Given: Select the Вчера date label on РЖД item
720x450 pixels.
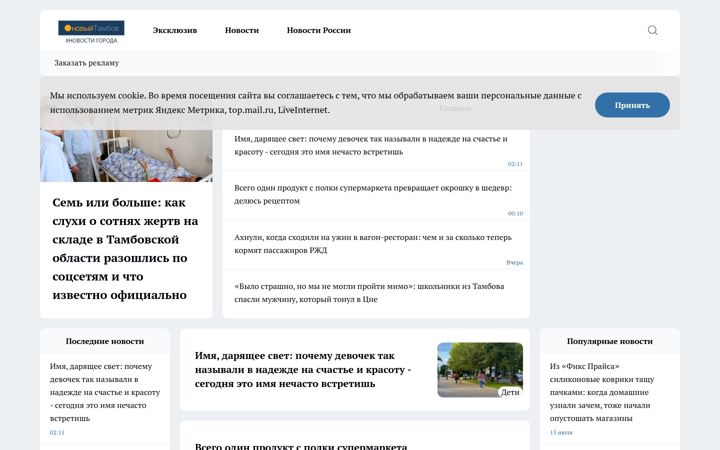Looking at the screenshot, I should pos(514,263).
